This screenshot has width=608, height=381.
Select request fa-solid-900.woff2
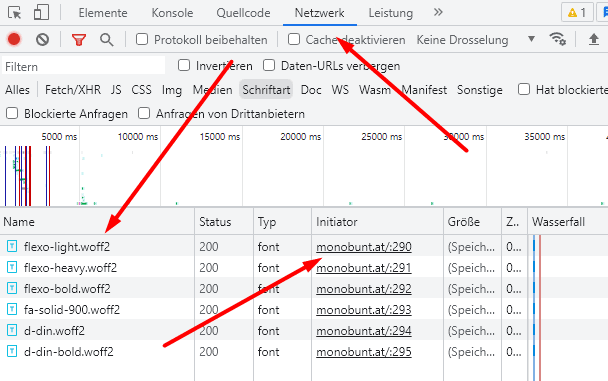click(x=72, y=309)
